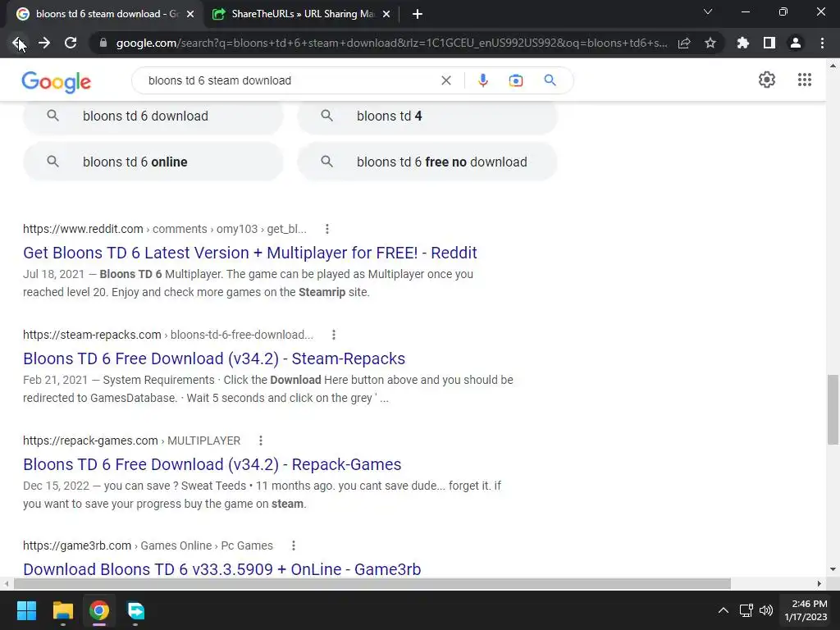
Task: Share this page using the share icon
Action: 684,43
